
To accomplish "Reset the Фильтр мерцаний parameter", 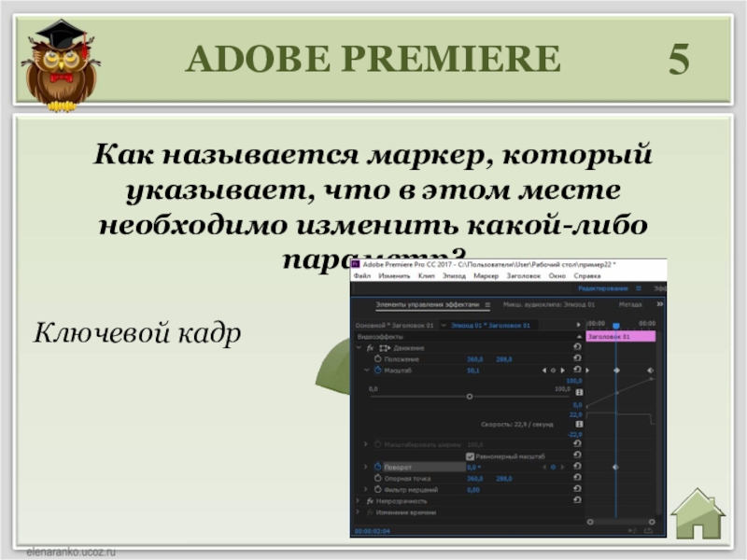I will 577,488.
